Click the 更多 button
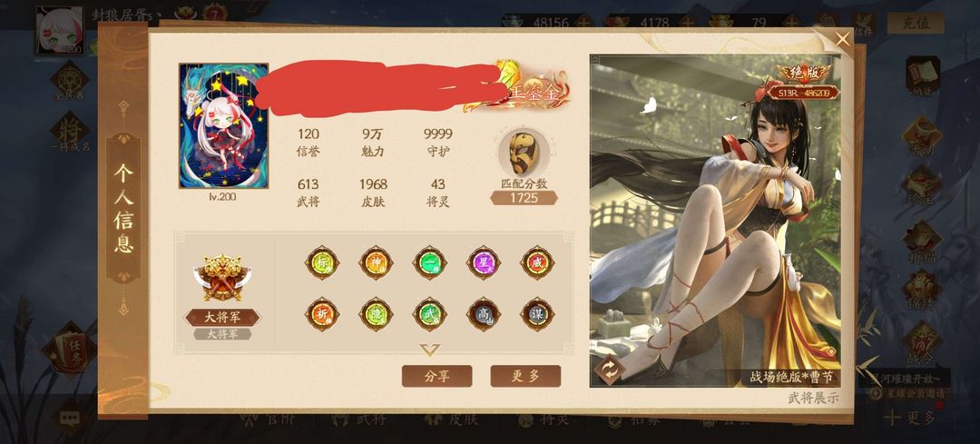This screenshot has height=444, width=980. 525,376
